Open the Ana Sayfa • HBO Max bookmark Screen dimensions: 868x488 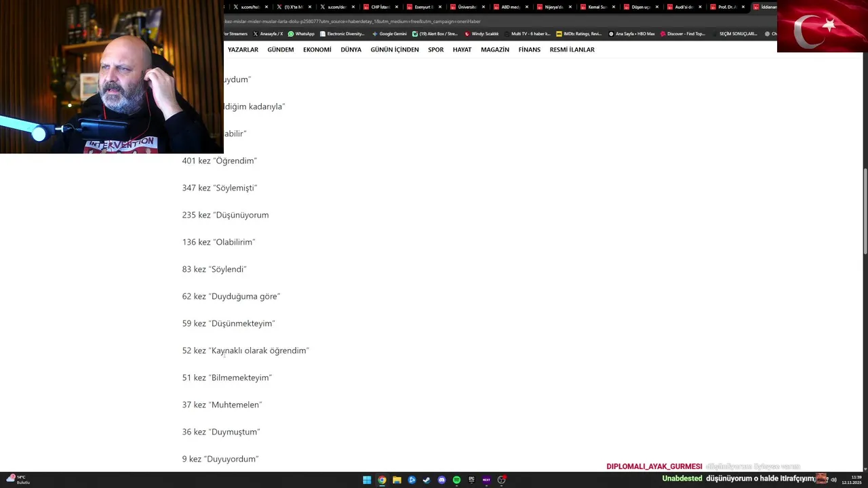click(x=632, y=34)
